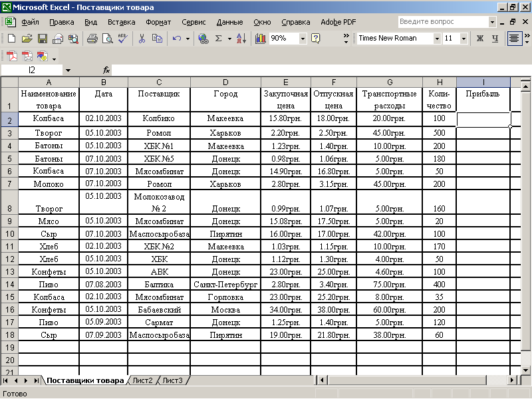The image size is (532, 399).
Task: Open the Вставка menu
Action: click(x=122, y=22)
